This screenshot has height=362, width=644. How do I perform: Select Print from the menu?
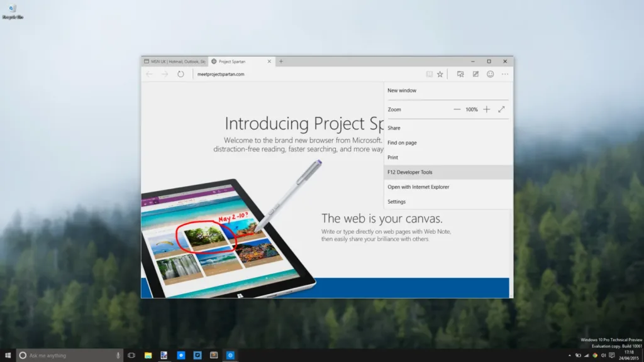pos(448,158)
